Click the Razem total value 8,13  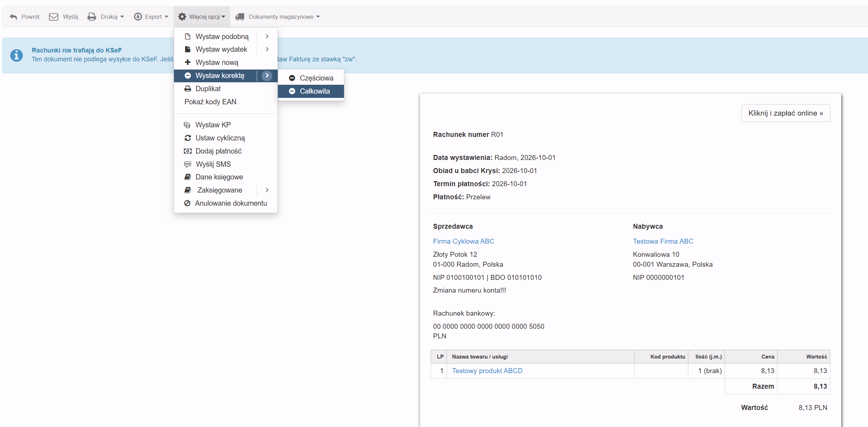[x=820, y=386]
